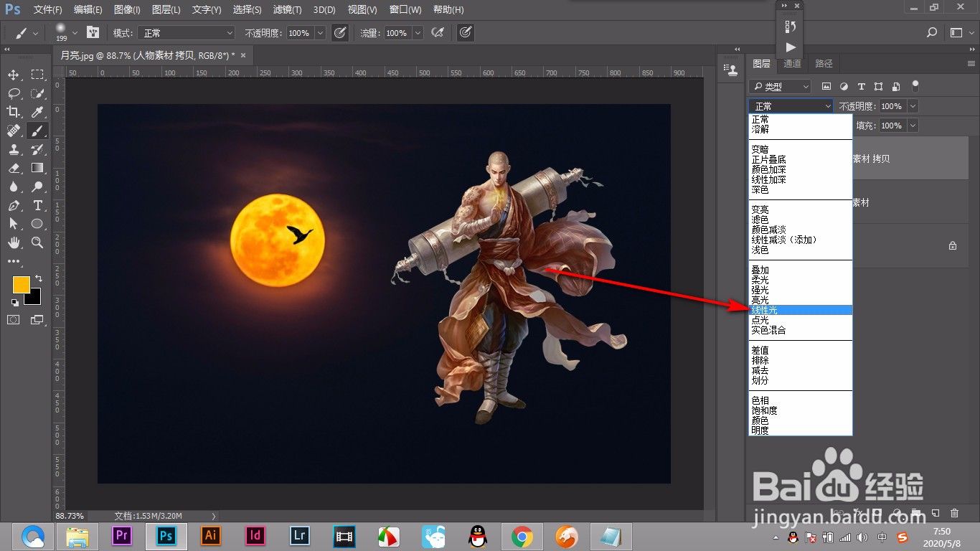This screenshot has width=980, height=551.
Task: Open the layer blend mode 正常 combo box
Action: pyautogui.click(x=791, y=106)
